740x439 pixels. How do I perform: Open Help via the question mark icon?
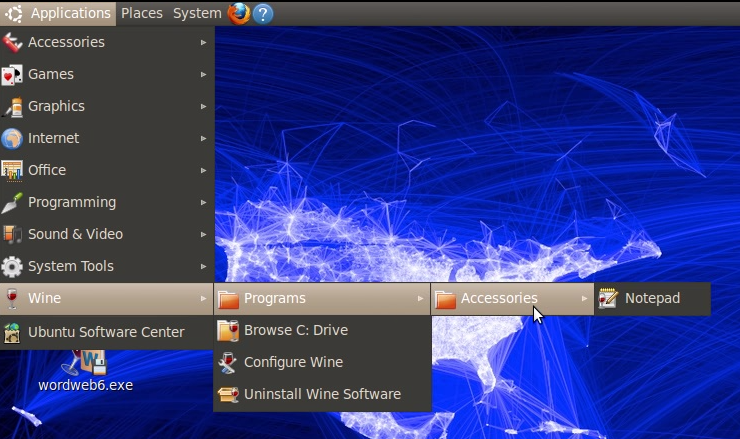click(263, 14)
